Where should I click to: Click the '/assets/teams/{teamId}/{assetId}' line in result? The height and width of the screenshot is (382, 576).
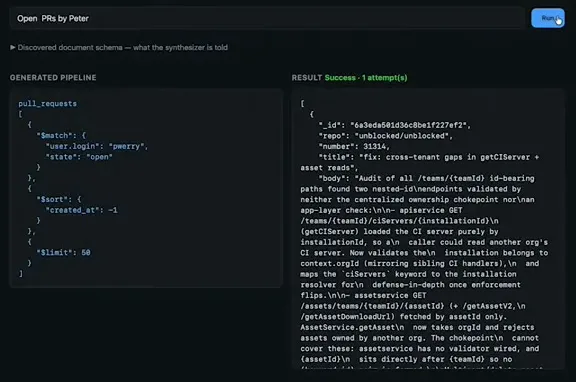coord(413,306)
